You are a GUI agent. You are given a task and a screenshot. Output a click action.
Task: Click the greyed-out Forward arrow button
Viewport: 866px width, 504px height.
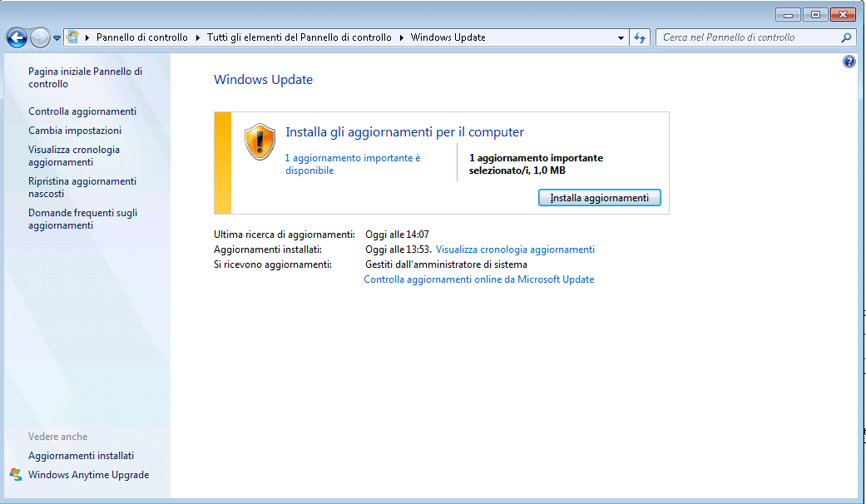click(x=40, y=37)
